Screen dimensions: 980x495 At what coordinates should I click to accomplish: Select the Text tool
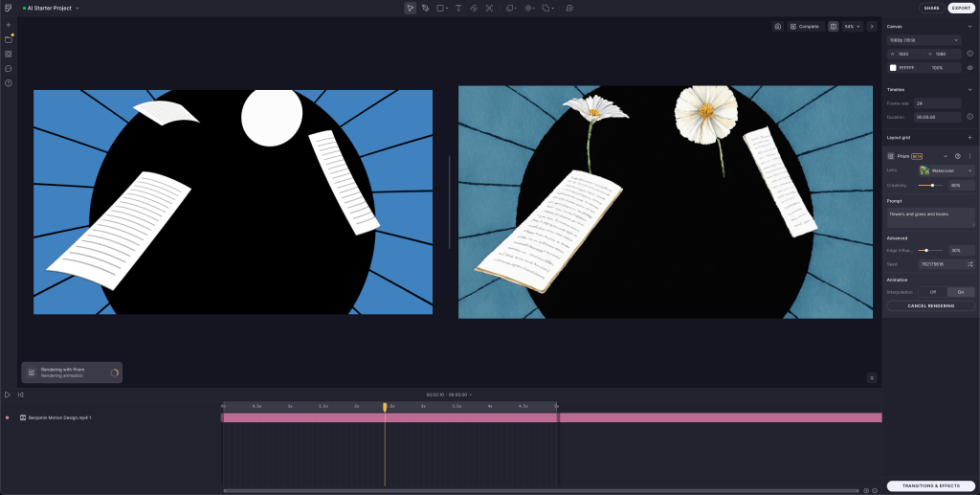(x=457, y=8)
